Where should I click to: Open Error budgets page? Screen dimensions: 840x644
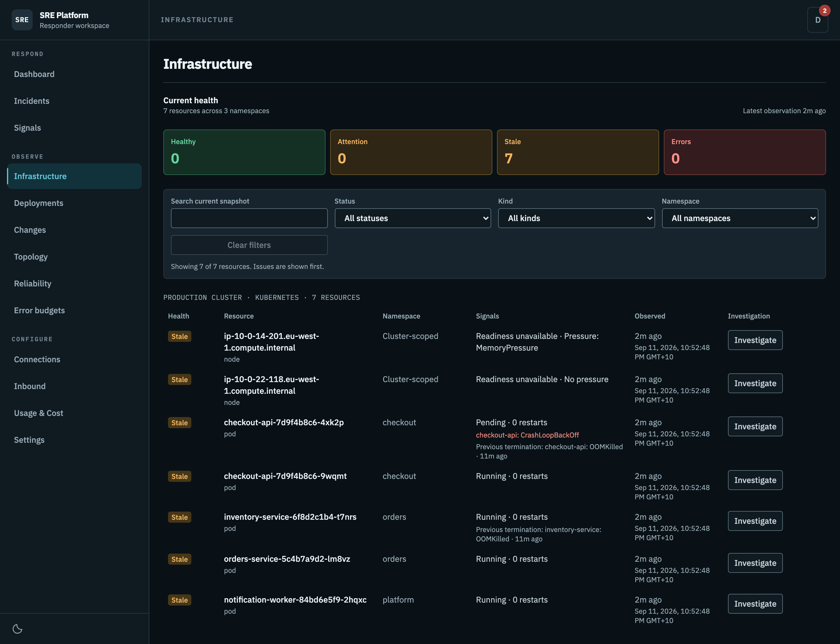point(74,310)
